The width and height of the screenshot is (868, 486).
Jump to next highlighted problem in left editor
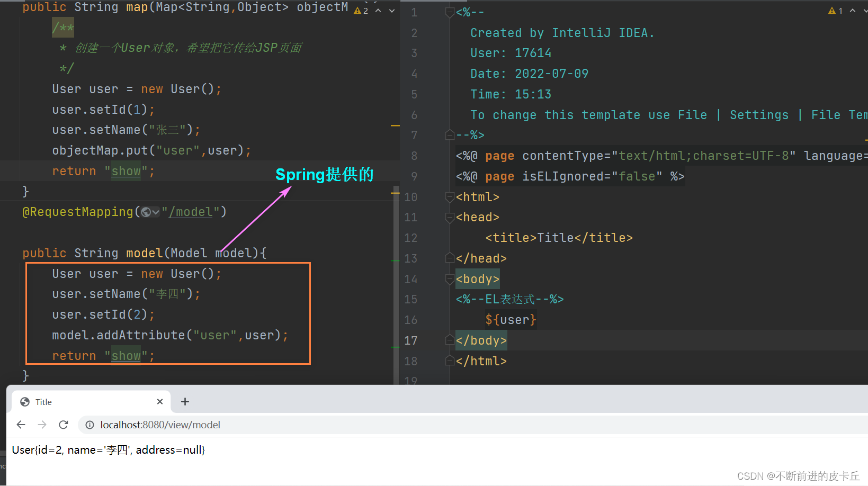click(392, 11)
